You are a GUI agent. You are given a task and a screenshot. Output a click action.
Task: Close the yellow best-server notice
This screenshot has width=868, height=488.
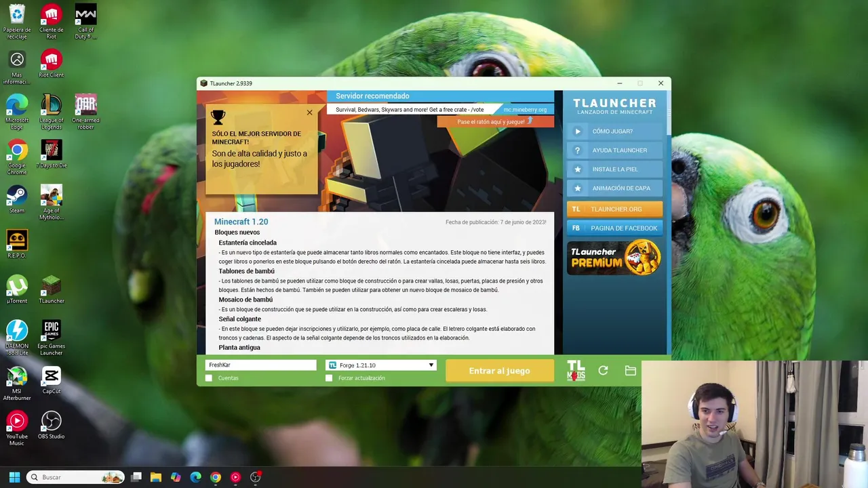pos(309,113)
